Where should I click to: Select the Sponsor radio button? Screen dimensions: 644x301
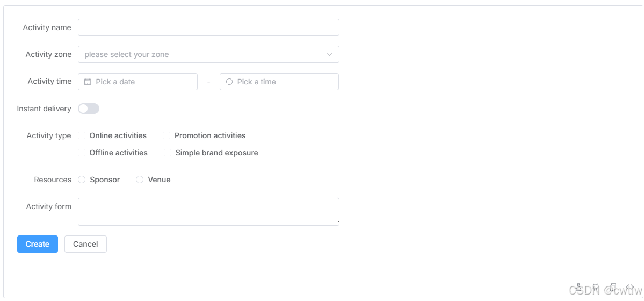click(x=82, y=180)
